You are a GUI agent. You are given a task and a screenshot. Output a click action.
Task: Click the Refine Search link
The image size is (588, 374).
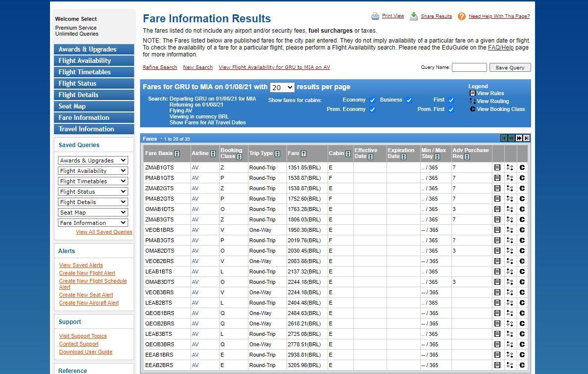coord(160,67)
